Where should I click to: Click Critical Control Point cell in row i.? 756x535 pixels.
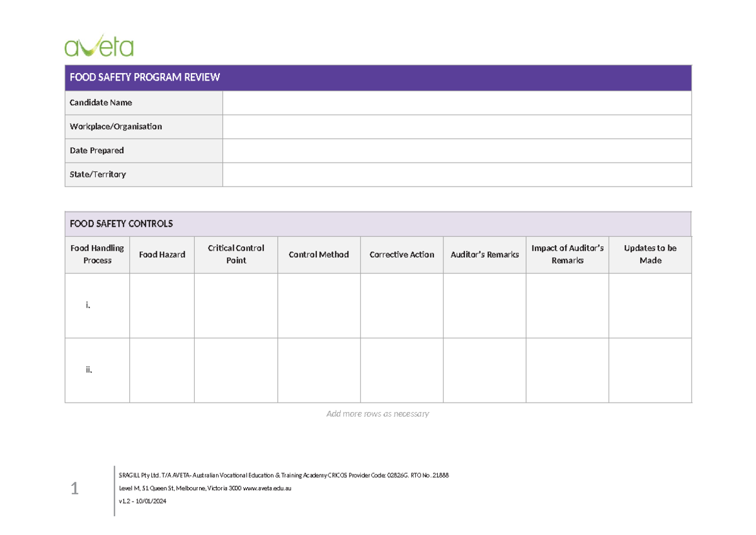236,306
